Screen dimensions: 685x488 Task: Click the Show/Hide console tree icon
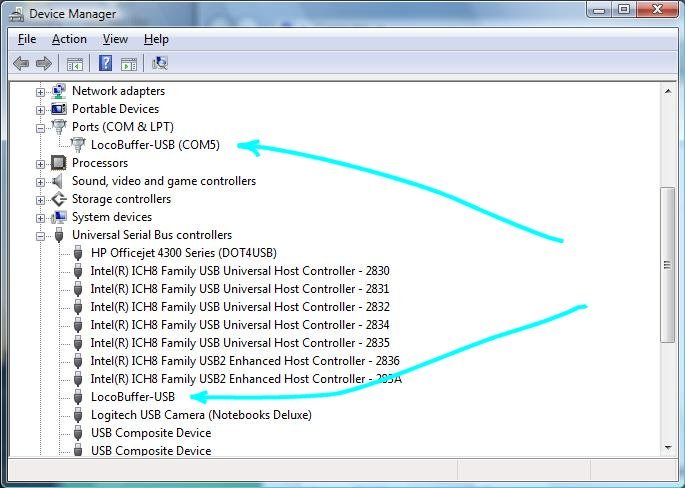click(x=75, y=64)
